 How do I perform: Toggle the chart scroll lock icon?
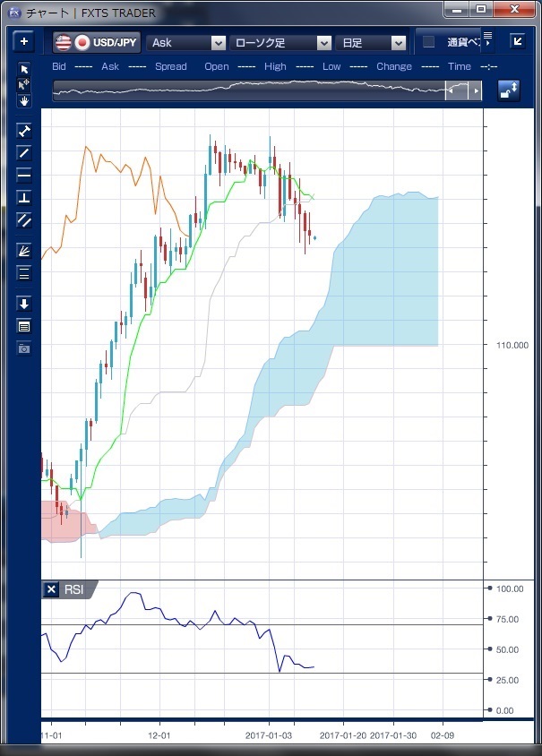coord(509,90)
